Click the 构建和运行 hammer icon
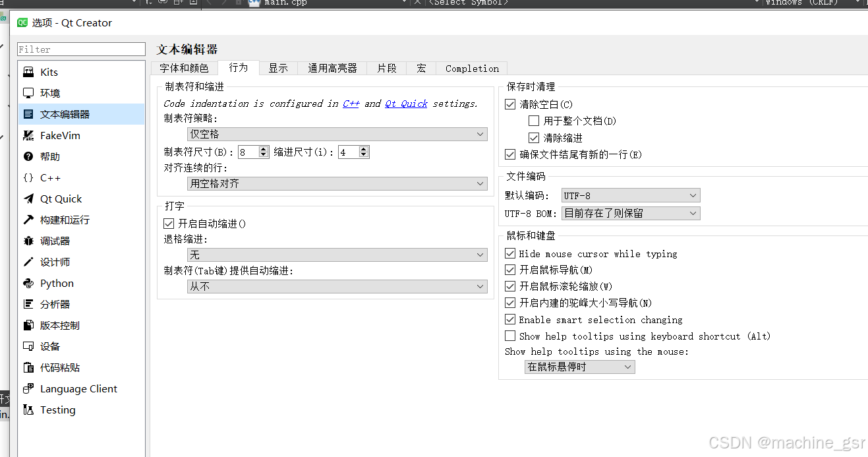The width and height of the screenshot is (868, 457). (28, 220)
